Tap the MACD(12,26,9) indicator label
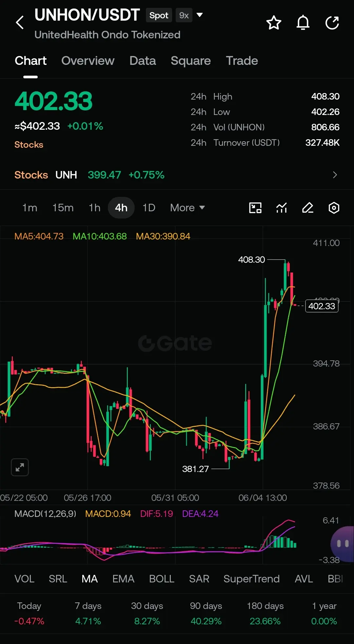Screen dimensions: 354x644 tap(45, 514)
